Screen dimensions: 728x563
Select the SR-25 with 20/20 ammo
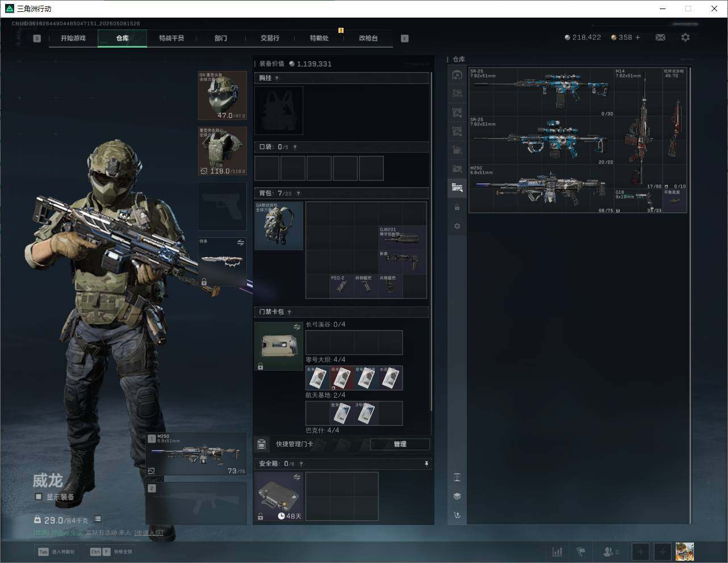click(542, 140)
